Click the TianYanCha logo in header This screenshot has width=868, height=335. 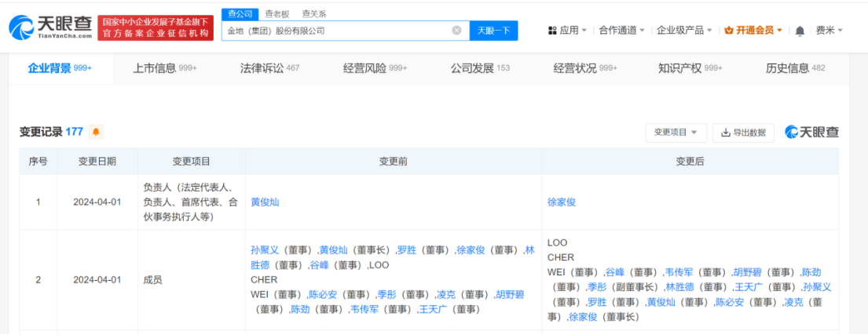point(52,29)
